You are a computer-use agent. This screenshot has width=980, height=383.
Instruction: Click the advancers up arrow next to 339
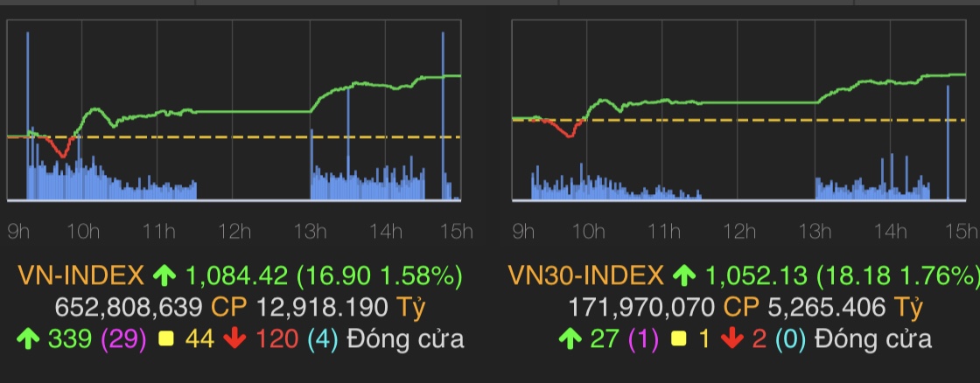pos(27,339)
